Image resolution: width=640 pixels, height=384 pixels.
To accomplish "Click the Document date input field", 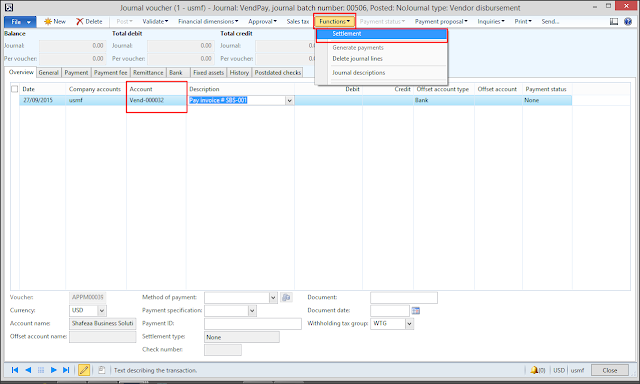I will pyautogui.click(x=390, y=311).
